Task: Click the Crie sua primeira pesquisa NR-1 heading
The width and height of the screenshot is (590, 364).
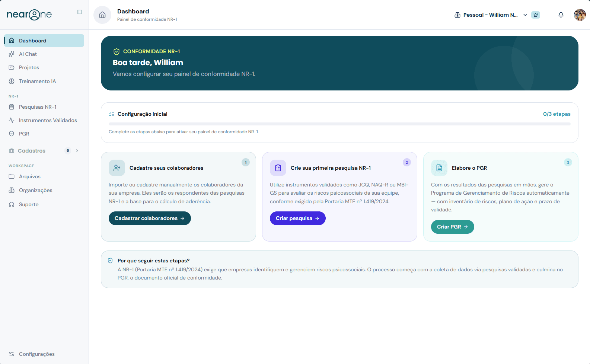Action: (331, 168)
